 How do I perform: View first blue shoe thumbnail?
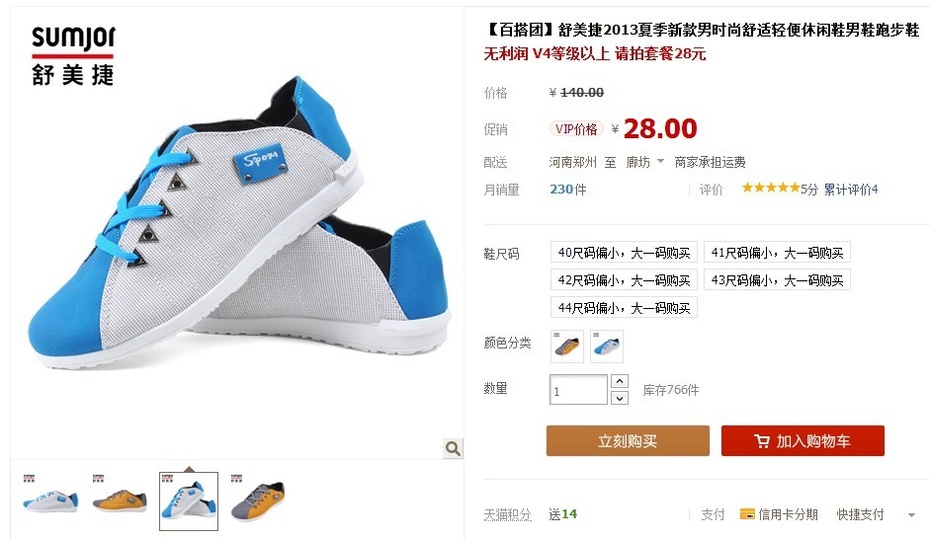click(x=50, y=499)
